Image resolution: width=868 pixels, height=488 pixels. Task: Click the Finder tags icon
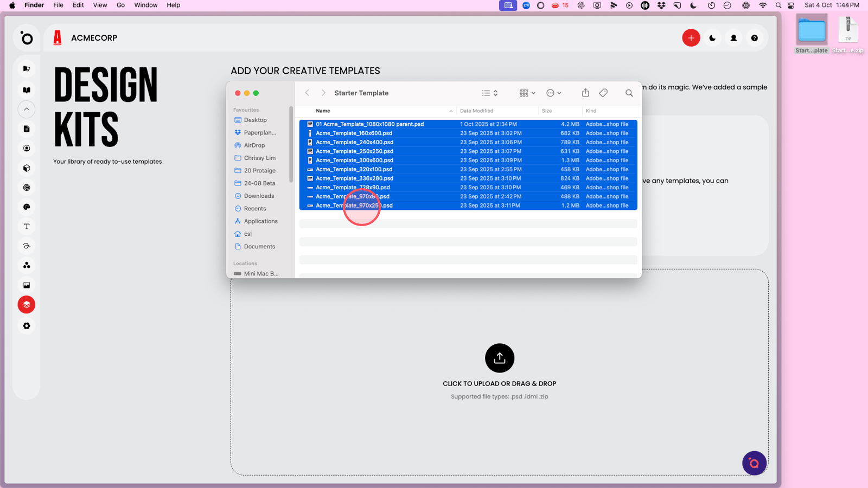tap(603, 93)
